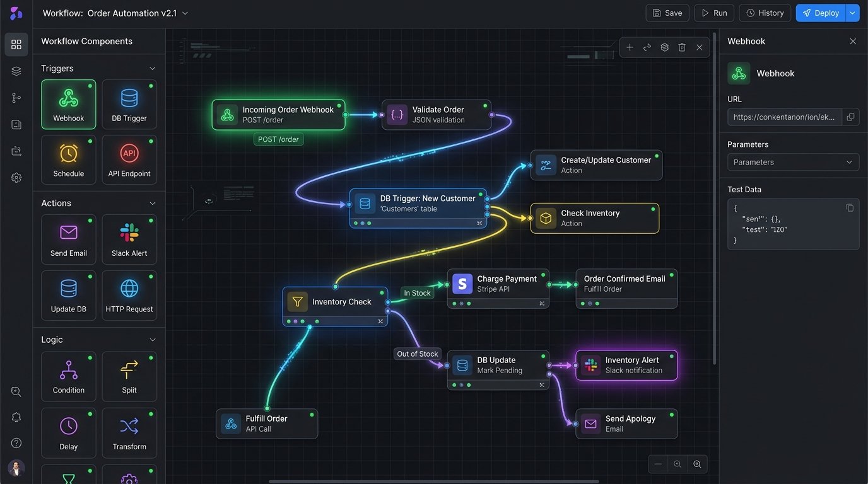Image resolution: width=868 pixels, height=484 pixels.
Task: Delete node using the trash icon
Action: click(682, 47)
